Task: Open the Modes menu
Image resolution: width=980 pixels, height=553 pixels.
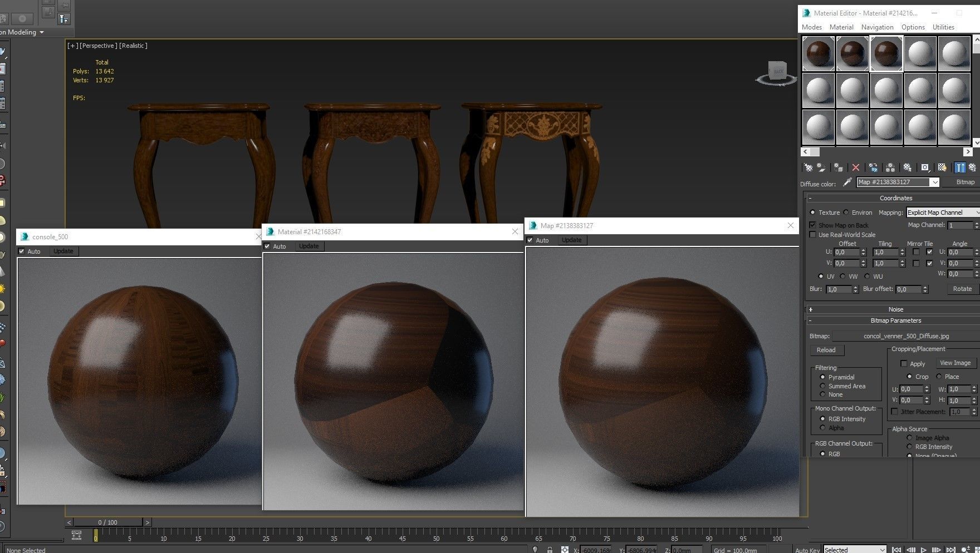Action: click(811, 27)
